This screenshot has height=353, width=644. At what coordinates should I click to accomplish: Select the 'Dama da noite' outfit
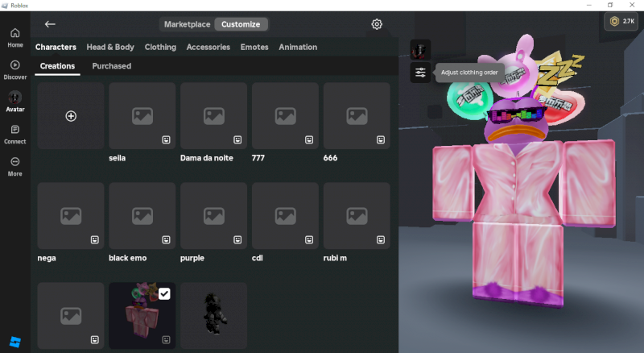click(x=213, y=116)
